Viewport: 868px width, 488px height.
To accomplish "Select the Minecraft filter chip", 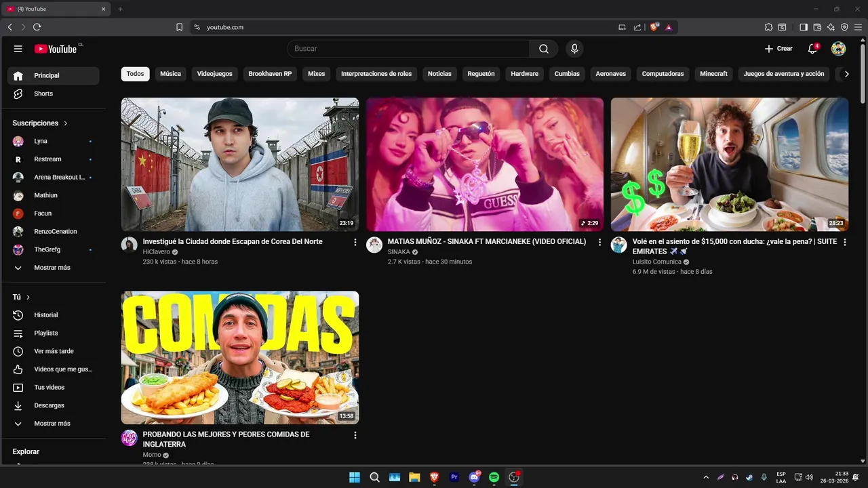I will click(x=713, y=74).
